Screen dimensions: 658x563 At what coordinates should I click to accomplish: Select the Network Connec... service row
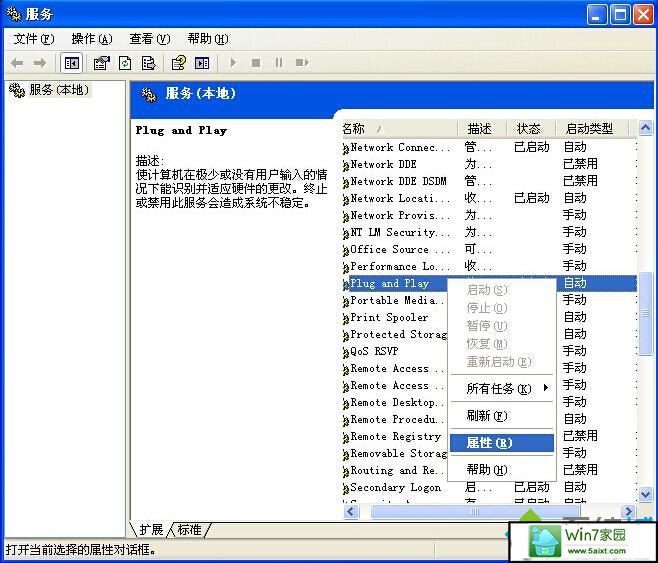tap(489, 148)
